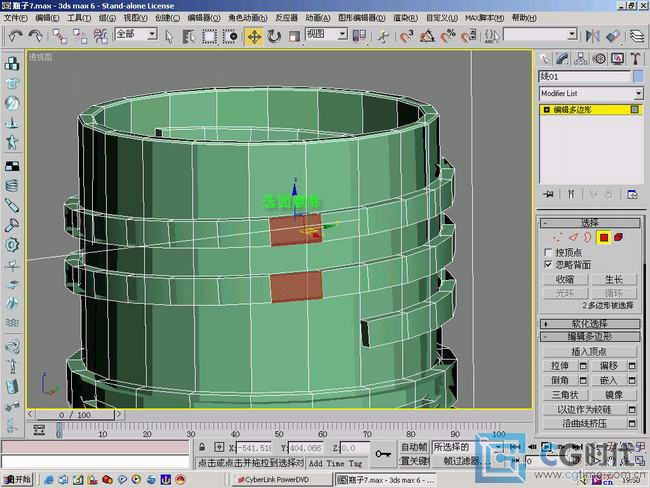
Task: Open the 文件(F) menu
Action: coord(16,18)
